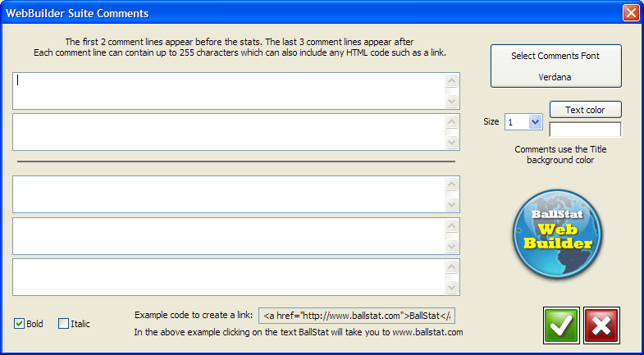
Task: Open Select Comments Font Verdana button
Action: (x=556, y=66)
